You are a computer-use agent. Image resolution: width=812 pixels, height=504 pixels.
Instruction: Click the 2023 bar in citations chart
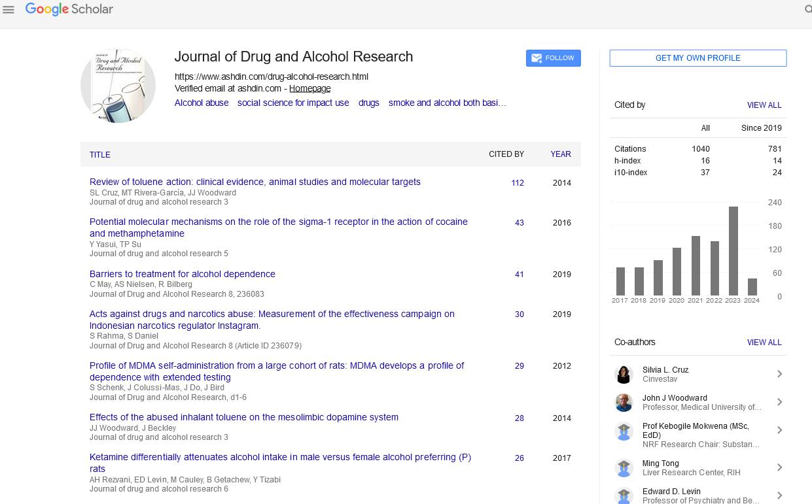coord(733,250)
